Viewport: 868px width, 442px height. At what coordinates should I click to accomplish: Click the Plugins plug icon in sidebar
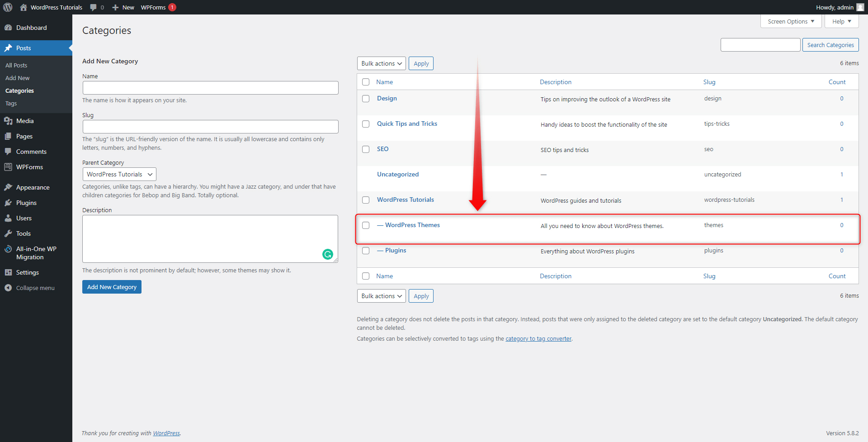8,203
